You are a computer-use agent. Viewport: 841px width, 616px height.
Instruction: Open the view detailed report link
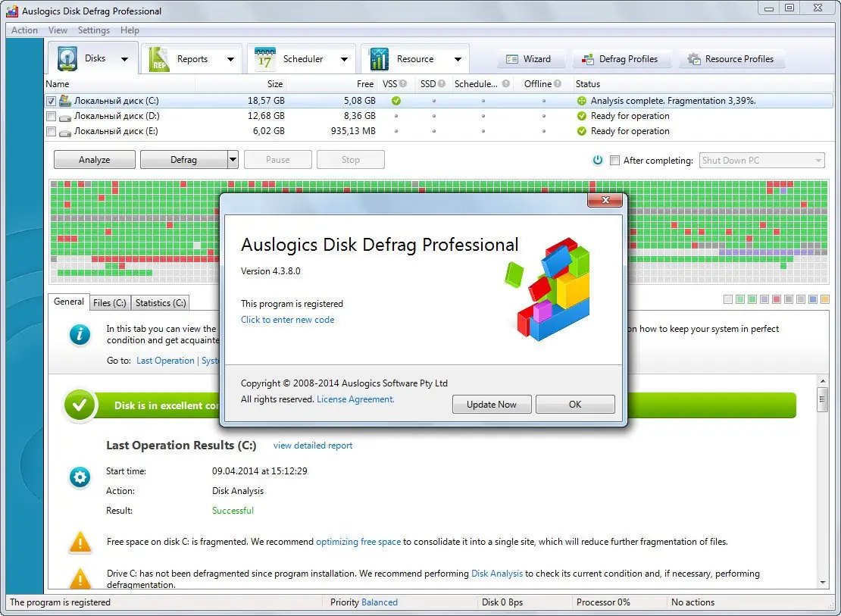tap(313, 446)
